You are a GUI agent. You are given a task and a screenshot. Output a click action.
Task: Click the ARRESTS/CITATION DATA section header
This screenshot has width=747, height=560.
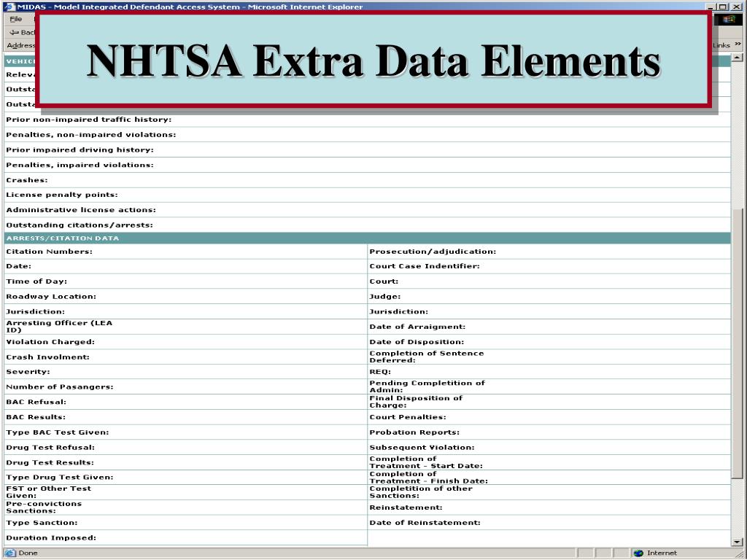click(367, 238)
